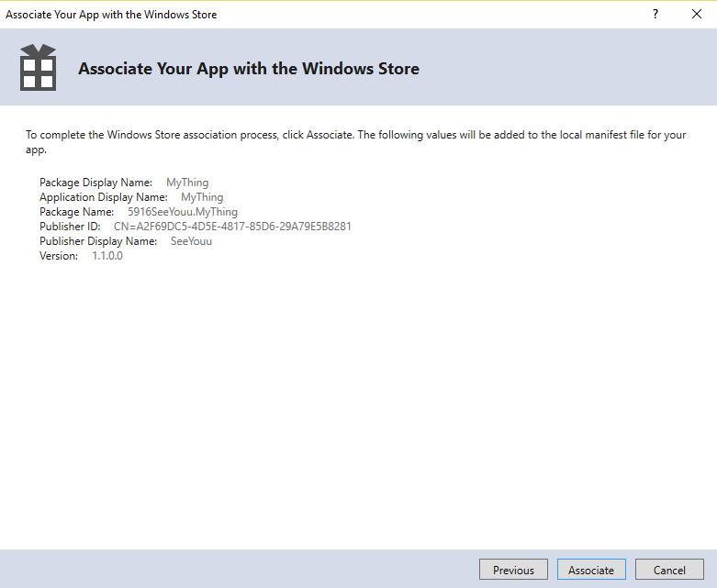Image resolution: width=717 pixels, height=588 pixels.
Task: Select the 5916SeeYouu.MyThing package name value
Action: click(x=182, y=212)
